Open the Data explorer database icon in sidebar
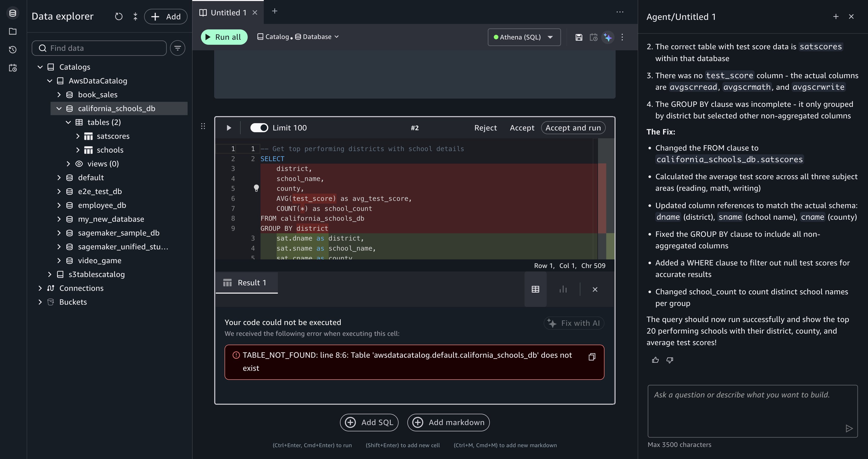The width and height of the screenshot is (868, 459). pos(13,13)
